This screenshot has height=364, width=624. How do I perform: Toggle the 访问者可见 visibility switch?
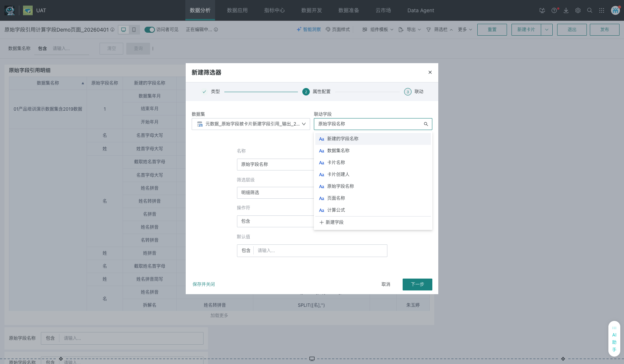point(150,29)
